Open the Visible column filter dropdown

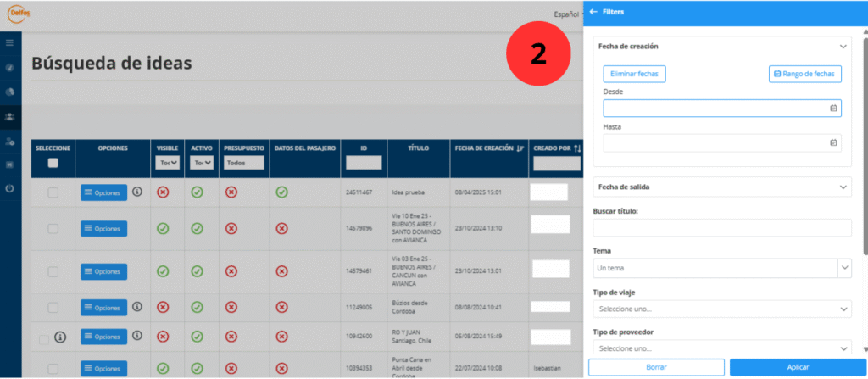pos(168,163)
